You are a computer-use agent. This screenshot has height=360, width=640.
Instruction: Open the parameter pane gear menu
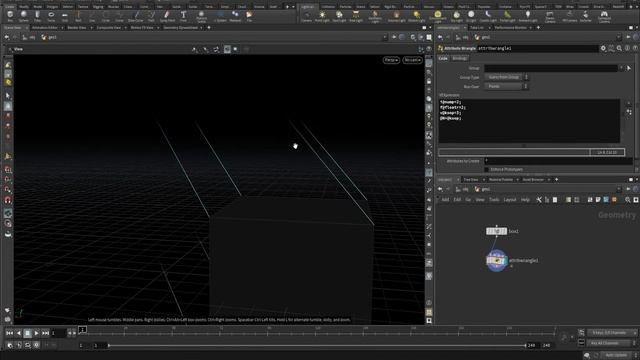coord(603,48)
